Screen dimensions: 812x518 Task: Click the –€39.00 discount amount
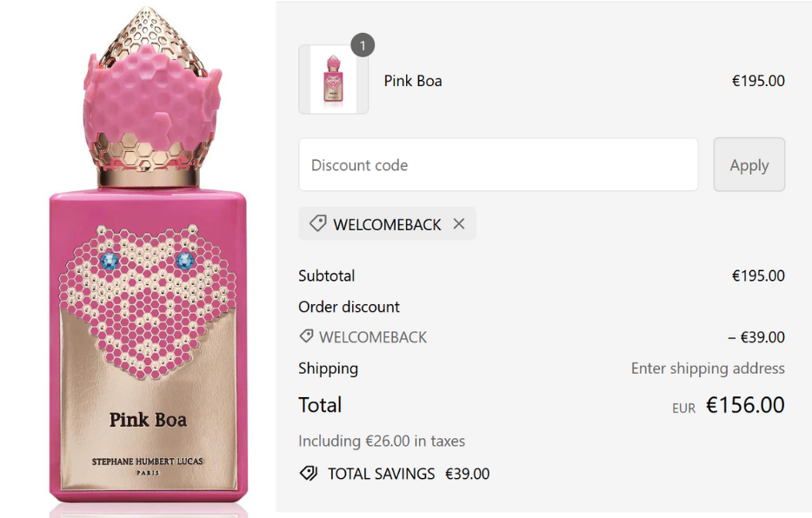(x=756, y=337)
